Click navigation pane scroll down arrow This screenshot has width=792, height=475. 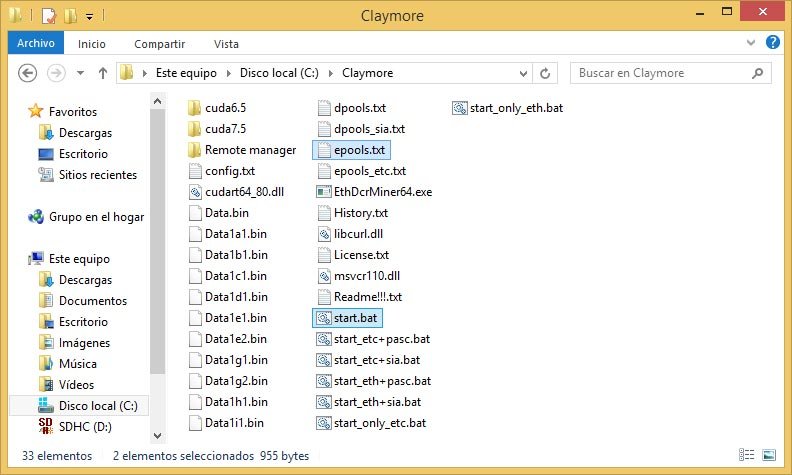click(158, 436)
